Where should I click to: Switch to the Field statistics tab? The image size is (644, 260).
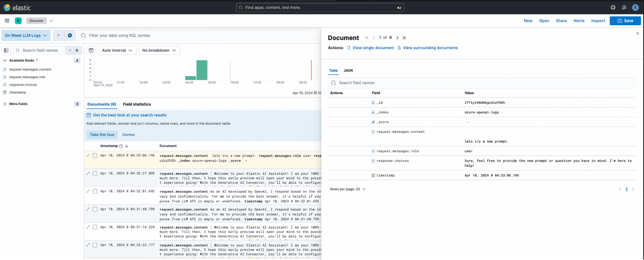(137, 104)
